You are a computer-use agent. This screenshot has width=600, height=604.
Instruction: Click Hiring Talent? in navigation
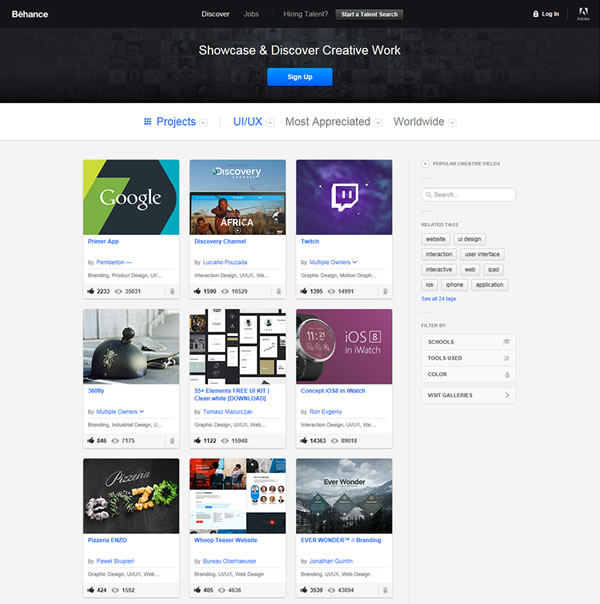[306, 14]
